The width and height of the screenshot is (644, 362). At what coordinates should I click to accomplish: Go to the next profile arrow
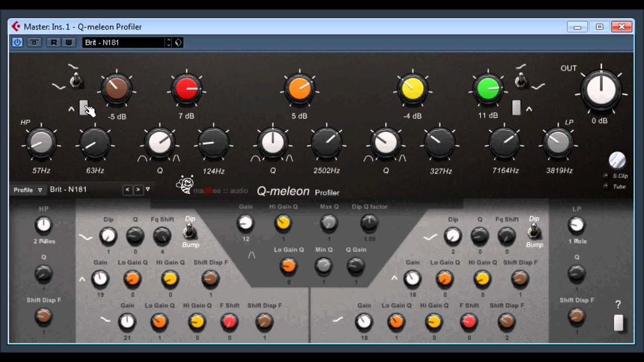[137, 190]
